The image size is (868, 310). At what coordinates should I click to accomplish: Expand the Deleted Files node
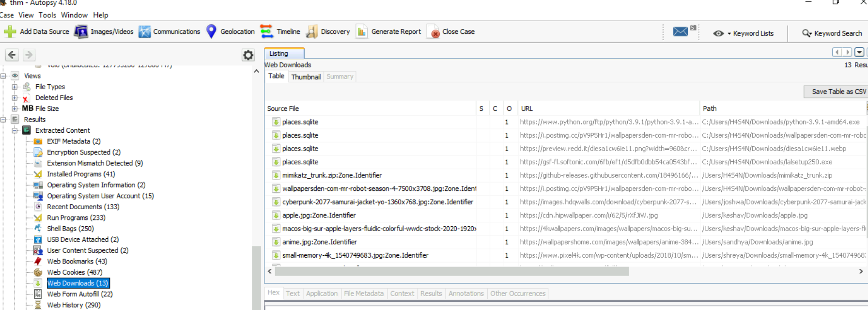15,98
